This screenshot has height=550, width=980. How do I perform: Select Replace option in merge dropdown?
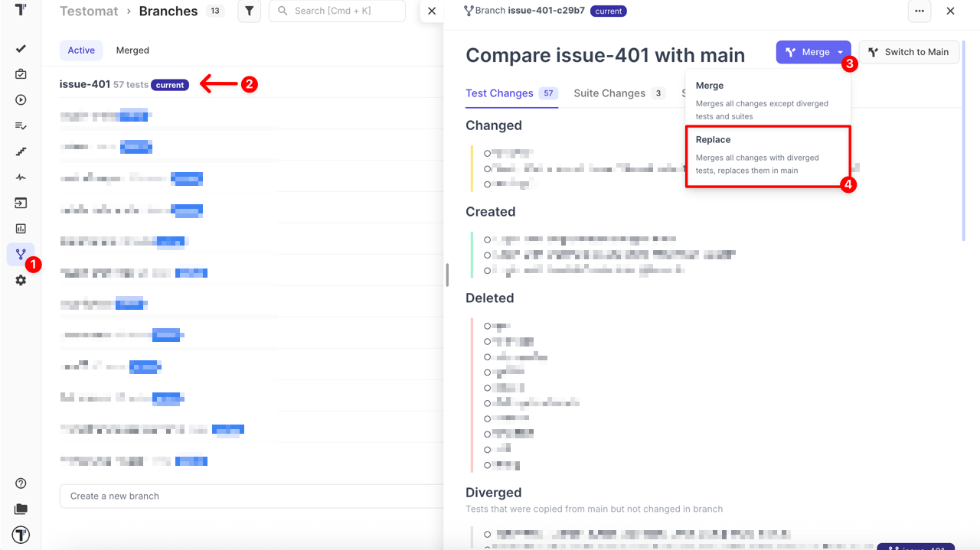tap(767, 155)
